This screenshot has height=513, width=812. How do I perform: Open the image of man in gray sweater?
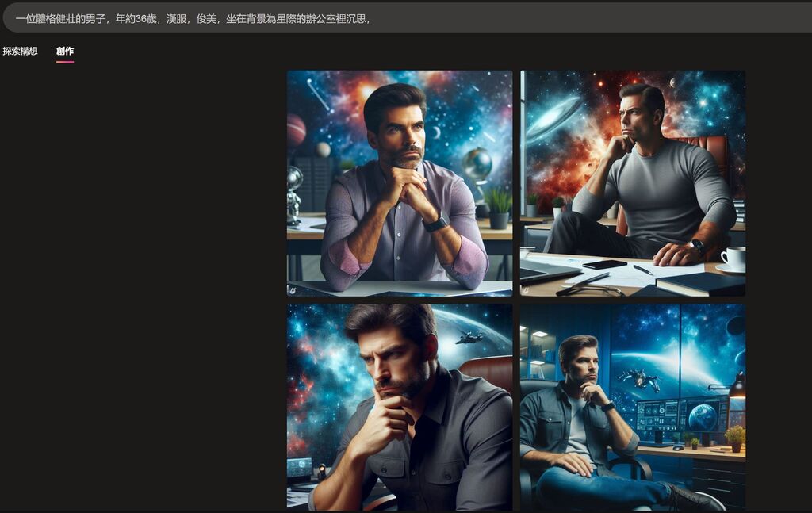(x=632, y=182)
